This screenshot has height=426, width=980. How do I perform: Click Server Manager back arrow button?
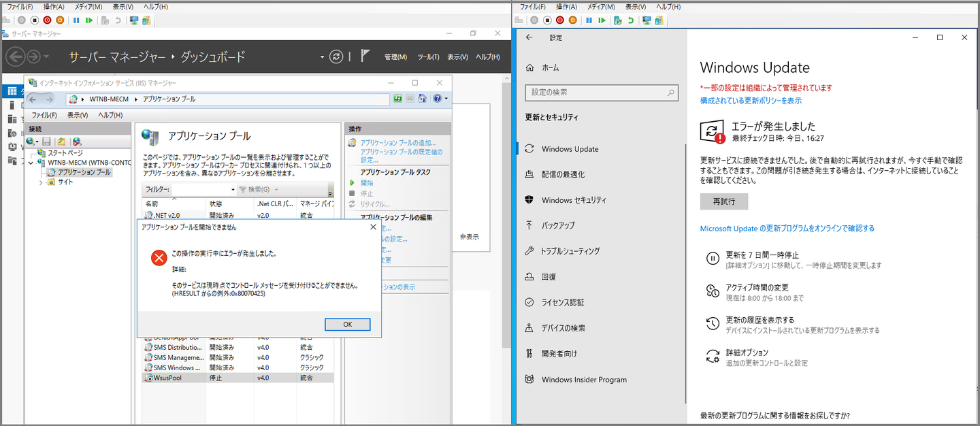click(16, 57)
